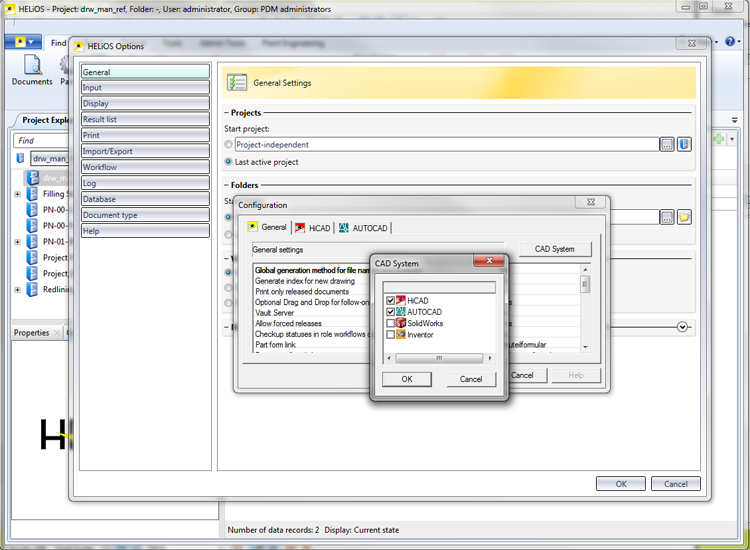Switch to the General tab in Configuration
Viewport: 750px width, 550px height.
pos(267,227)
